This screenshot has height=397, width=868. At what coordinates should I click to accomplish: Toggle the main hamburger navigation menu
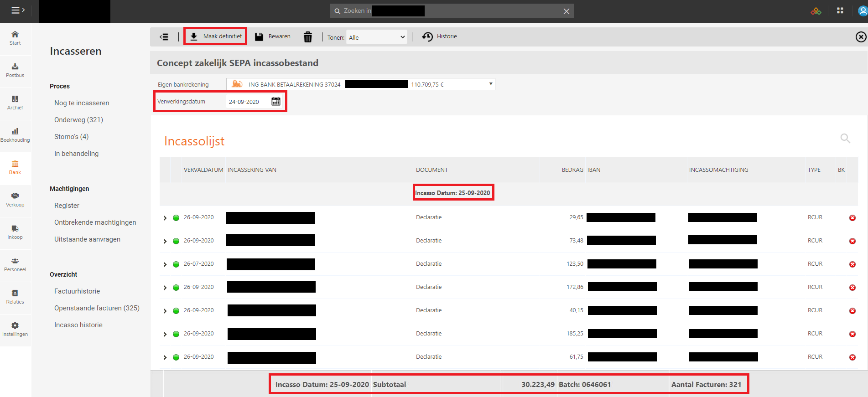click(18, 10)
